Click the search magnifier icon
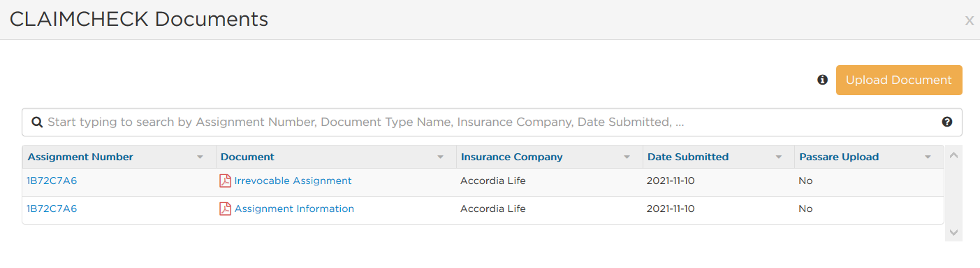The height and width of the screenshot is (268, 980). pyautogui.click(x=37, y=122)
